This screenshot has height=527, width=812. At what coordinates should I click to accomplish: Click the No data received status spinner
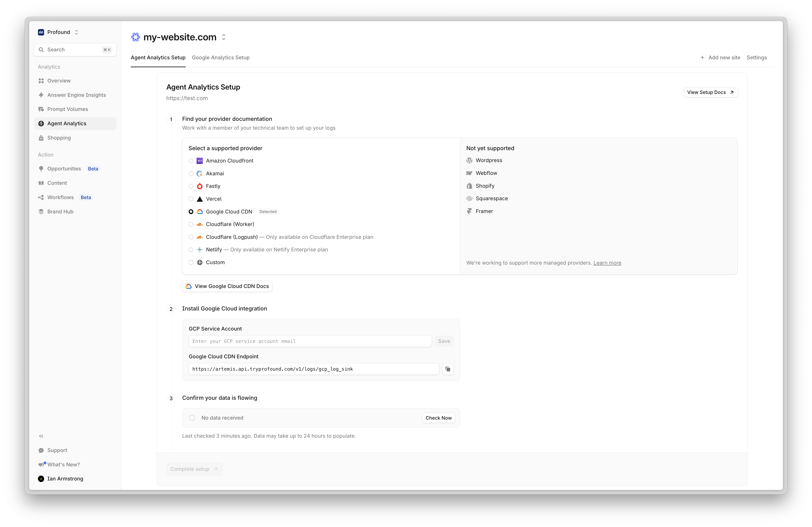tap(192, 418)
